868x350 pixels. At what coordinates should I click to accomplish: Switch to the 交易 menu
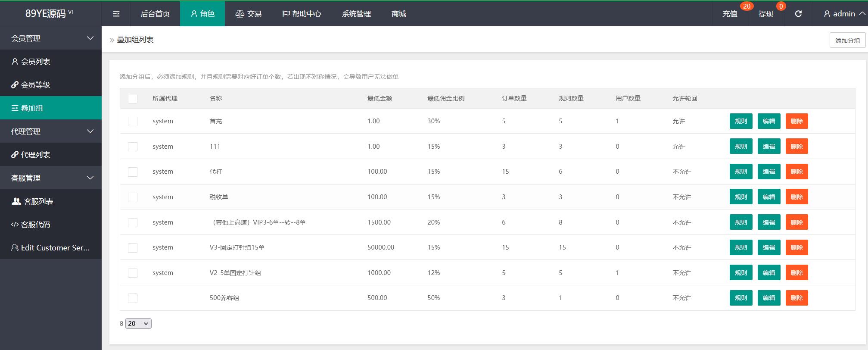coord(249,14)
